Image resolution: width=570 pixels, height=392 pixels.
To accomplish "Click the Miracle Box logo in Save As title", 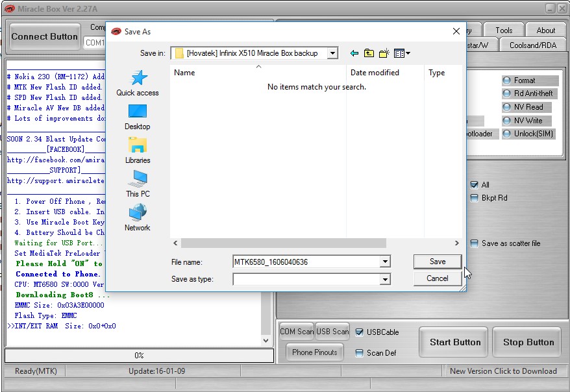I will [x=116, y=32].
